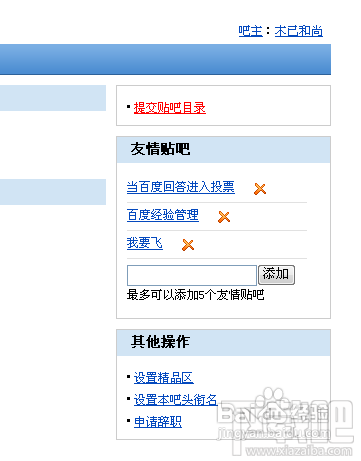Select the 最多可以添加5个友情贴吧 hint text

[x=195, y=295]
